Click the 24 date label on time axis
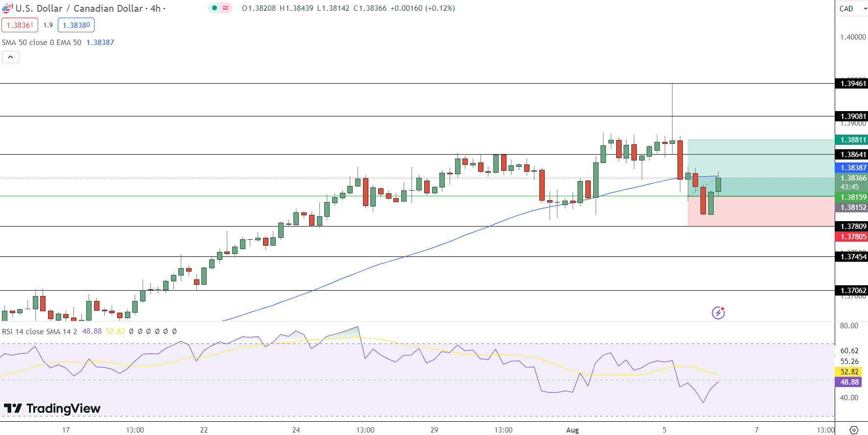 [296, 430]
